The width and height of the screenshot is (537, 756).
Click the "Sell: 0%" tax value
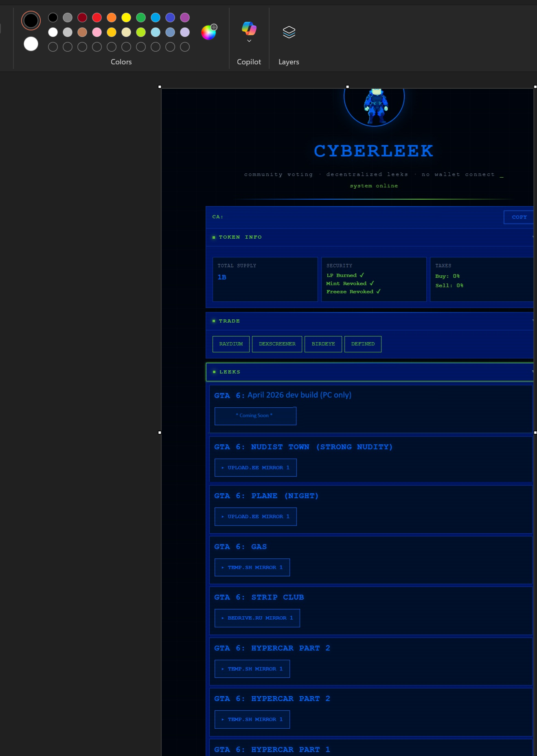(449, 286)
